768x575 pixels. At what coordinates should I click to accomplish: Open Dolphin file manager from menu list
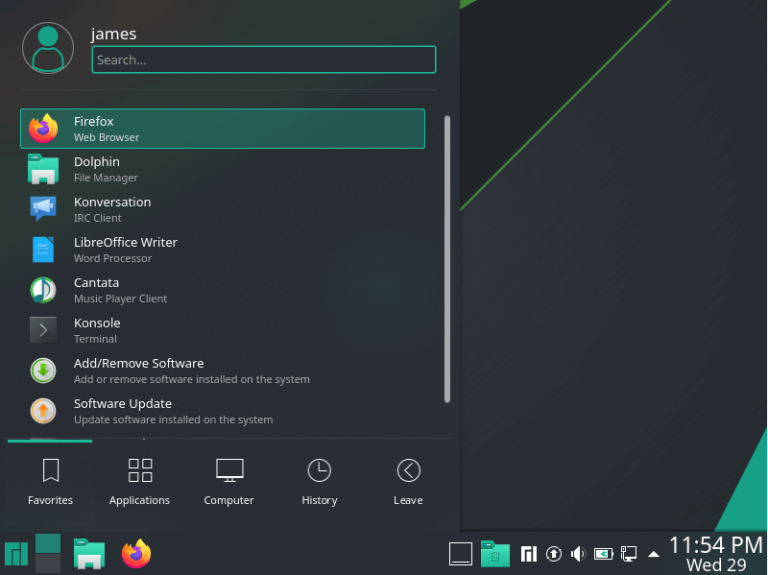tap(222, 169)
